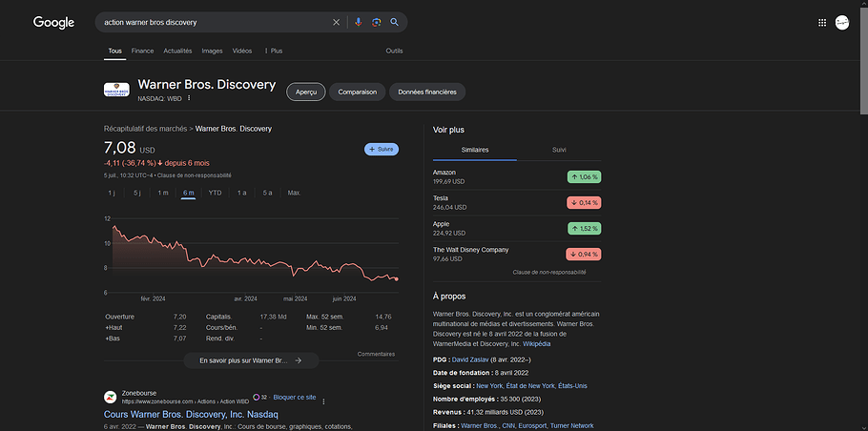Open Tesla stock row
The height and width of the screenshot is (431, 868).
click(517, 202)
